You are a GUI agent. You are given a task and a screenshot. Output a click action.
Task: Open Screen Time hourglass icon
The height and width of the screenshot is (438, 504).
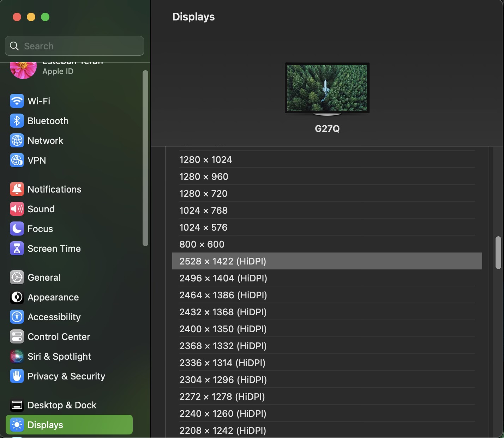[17, 249]
